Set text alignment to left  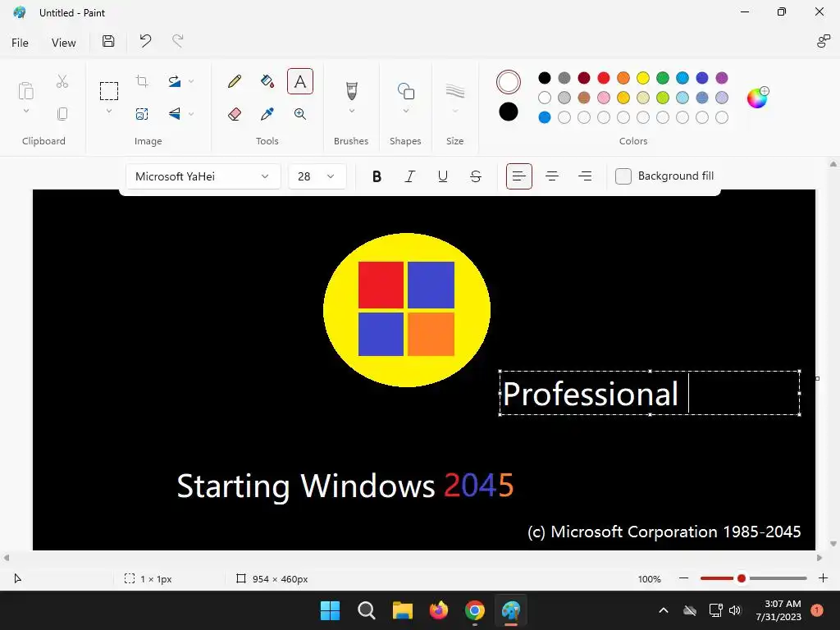519,176
